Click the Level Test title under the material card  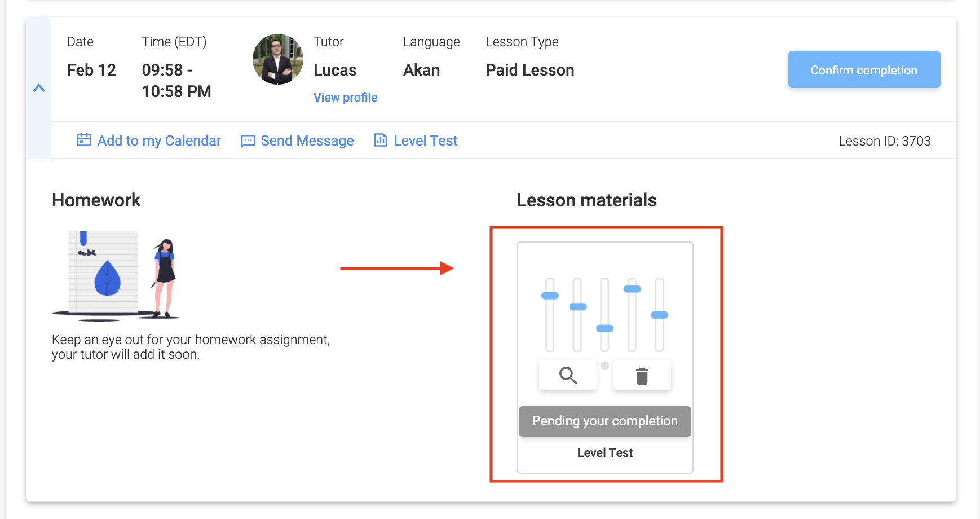604,452
